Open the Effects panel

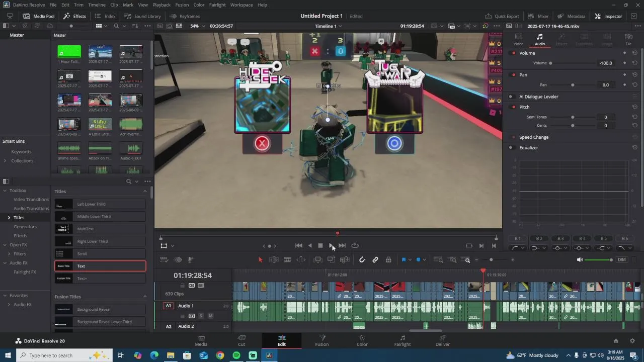pyautogui.click(x=74, y=16)
